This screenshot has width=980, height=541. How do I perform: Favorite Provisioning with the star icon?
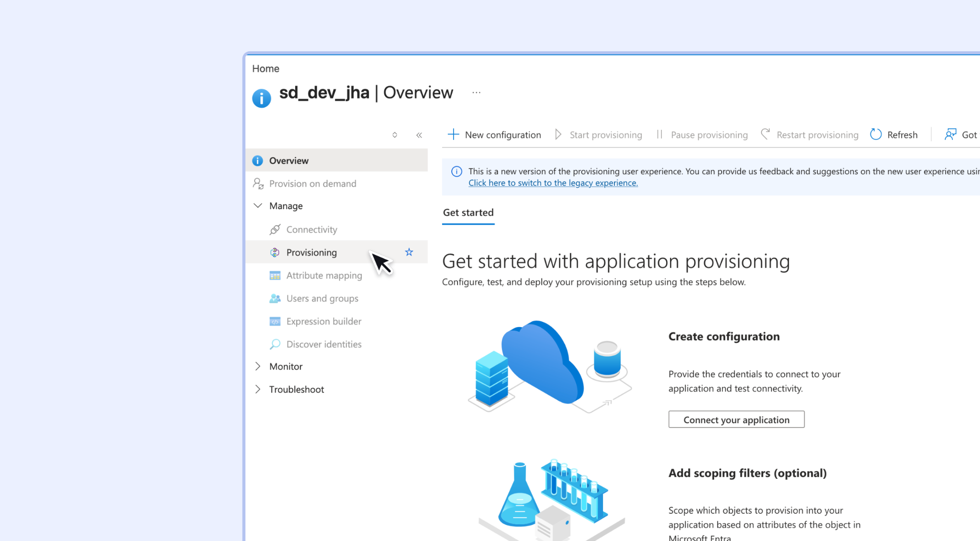tap(409, 252)
